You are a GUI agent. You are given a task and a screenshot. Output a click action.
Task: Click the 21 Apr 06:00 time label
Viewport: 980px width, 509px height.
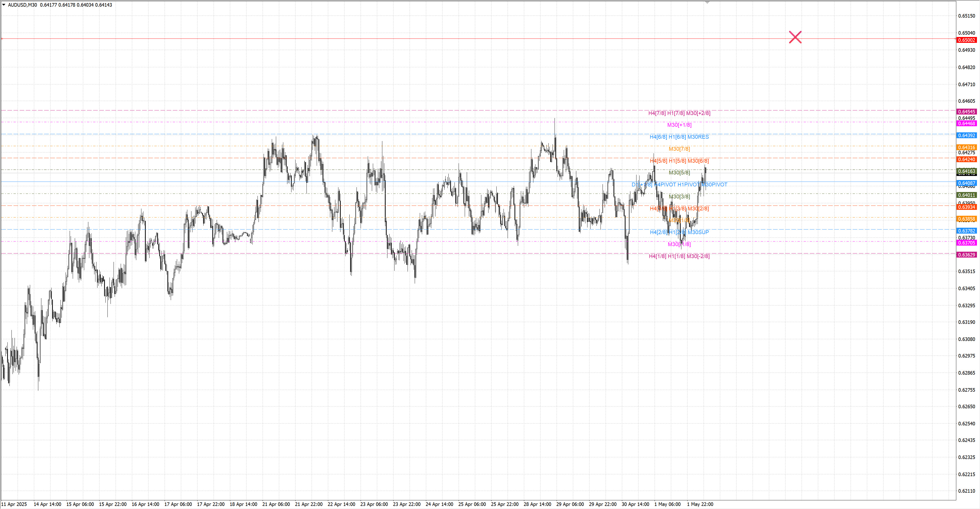[276, 504]
